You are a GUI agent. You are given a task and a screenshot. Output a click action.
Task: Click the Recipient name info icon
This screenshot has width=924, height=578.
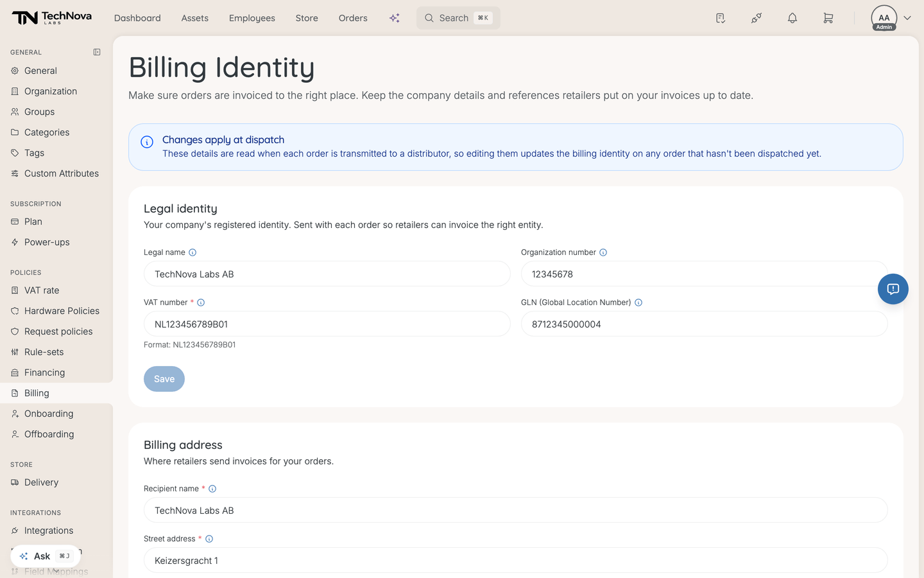[x=212, y=489]
